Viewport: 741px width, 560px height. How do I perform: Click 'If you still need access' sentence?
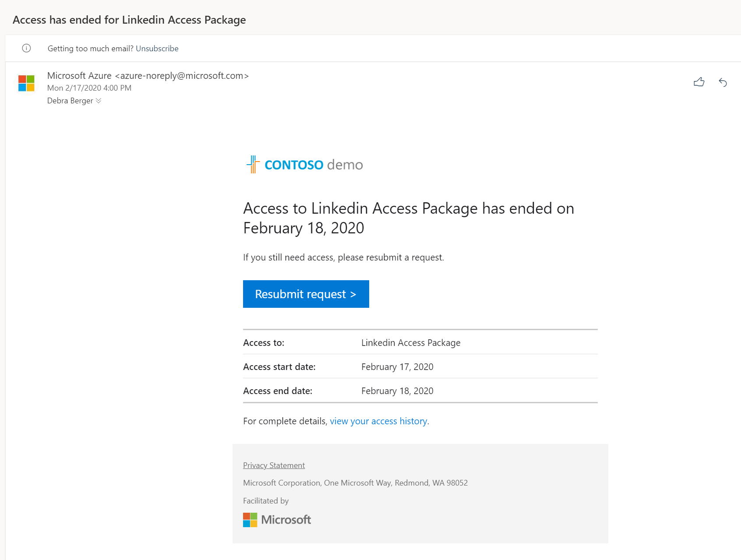click(x=343, y=257)
